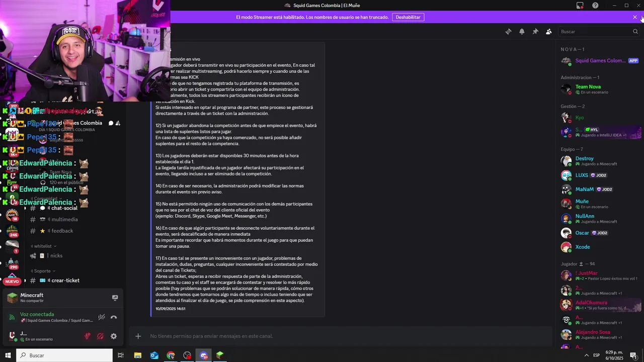Viewport: 644px width, 362px height.
Task: Open the Windows notification center icon
Action: [633, 355]
